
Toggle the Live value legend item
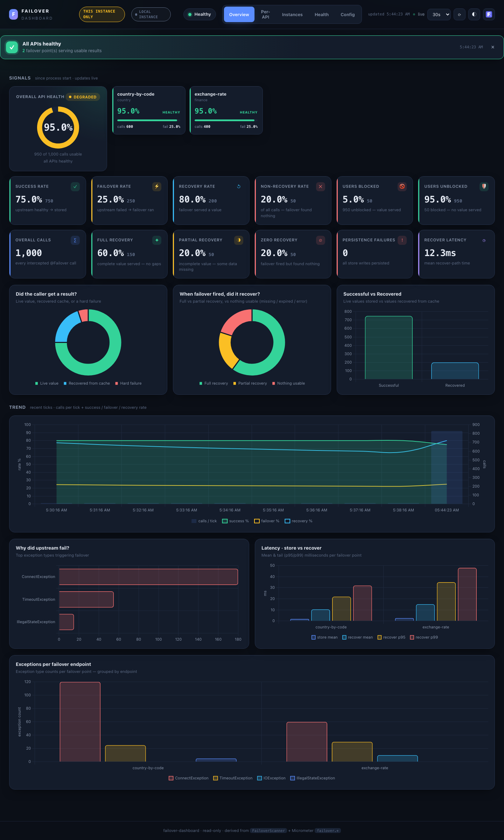tap(47, 383)
